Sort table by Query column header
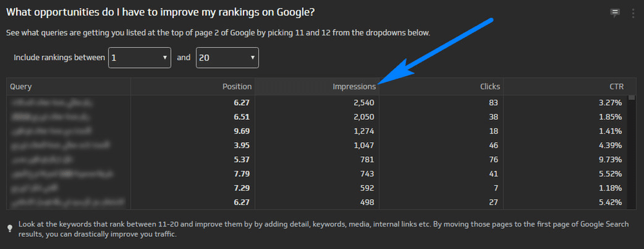 click(x=69, y=86)
